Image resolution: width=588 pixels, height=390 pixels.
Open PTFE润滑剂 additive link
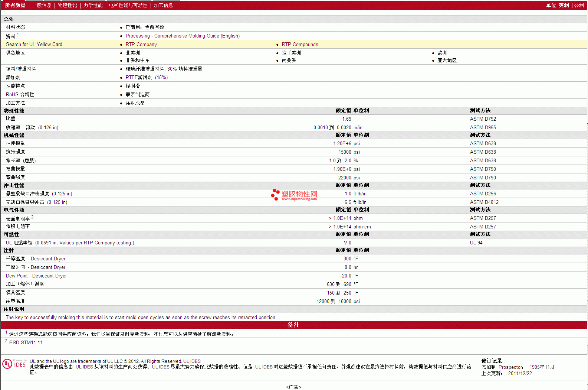click(x=147, y=77)
